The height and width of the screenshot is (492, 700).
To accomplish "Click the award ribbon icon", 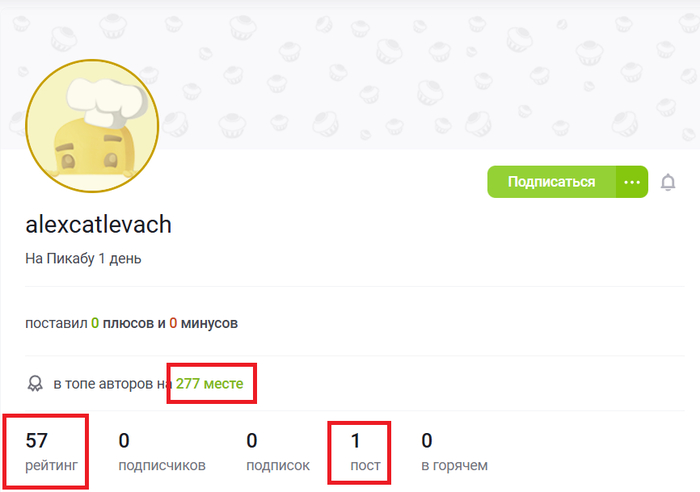I will click(35, 384).
